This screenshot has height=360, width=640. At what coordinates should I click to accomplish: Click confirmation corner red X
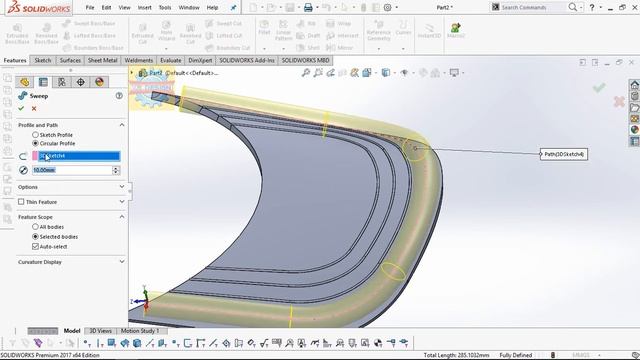click(x=619, y=101)
